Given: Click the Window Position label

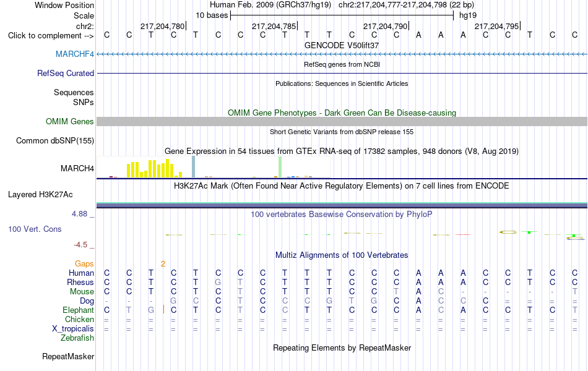Looking at the screenshot, I should [x=64, y=5].
